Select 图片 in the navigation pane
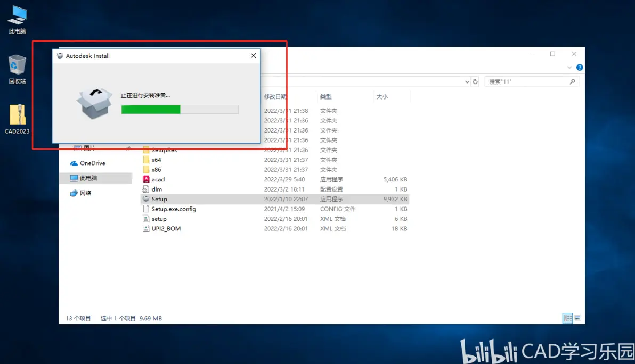635x364 pixels. tap(89, 148)
